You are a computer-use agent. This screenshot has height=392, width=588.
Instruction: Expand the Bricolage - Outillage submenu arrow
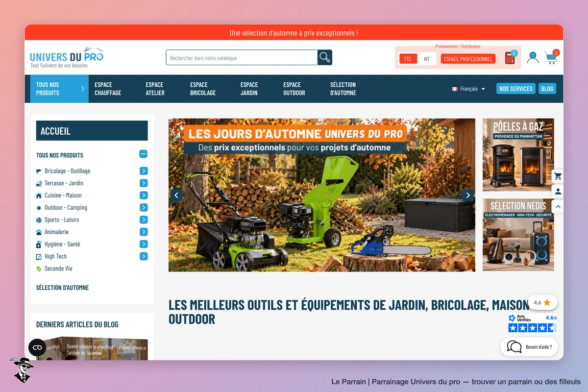click(x=144, y=171)
